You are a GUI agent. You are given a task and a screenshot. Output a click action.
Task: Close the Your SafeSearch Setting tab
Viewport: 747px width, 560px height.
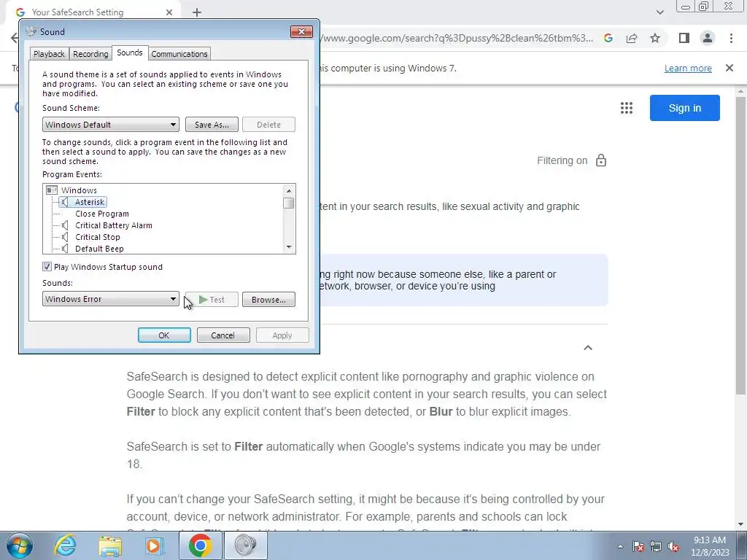pyautogui.click(x=169, y=12)
